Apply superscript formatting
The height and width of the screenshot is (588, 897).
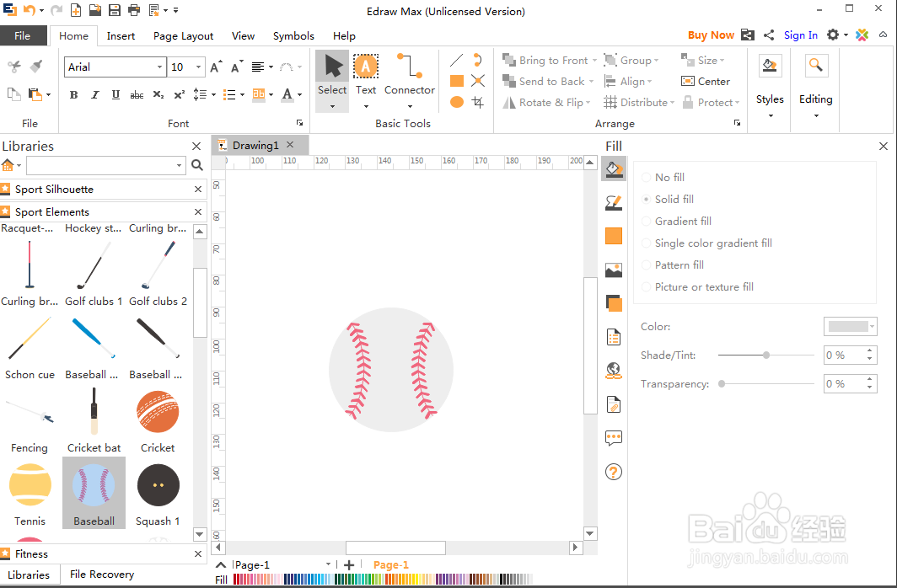coord(179,95)
